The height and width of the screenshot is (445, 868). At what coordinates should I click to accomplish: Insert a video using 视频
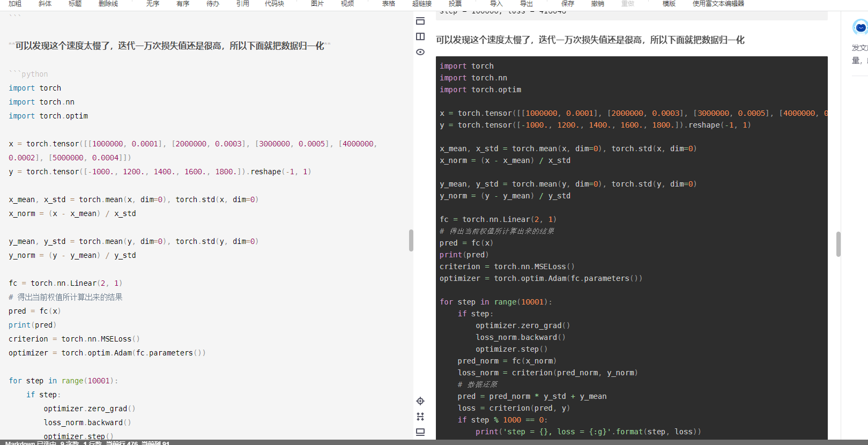click(347, 3)
